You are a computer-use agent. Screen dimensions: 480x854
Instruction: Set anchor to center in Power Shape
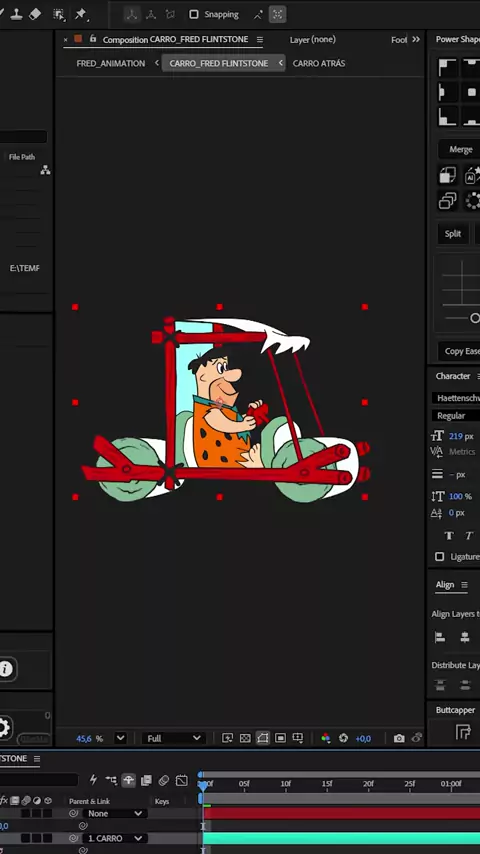(471, 92)
